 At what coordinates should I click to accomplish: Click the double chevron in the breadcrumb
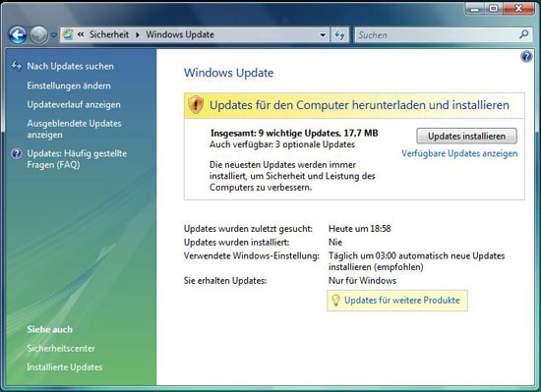(x=81, y=34)
